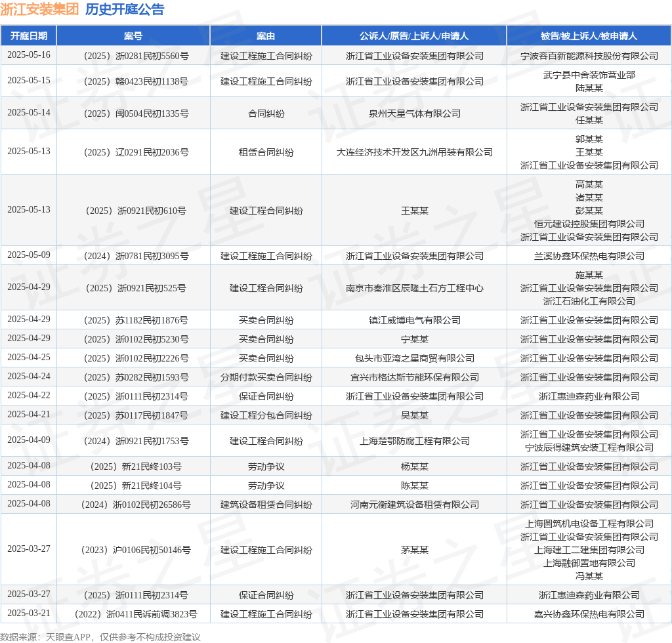Click the 租赁合同纠纷 case cause

point(266,152)
